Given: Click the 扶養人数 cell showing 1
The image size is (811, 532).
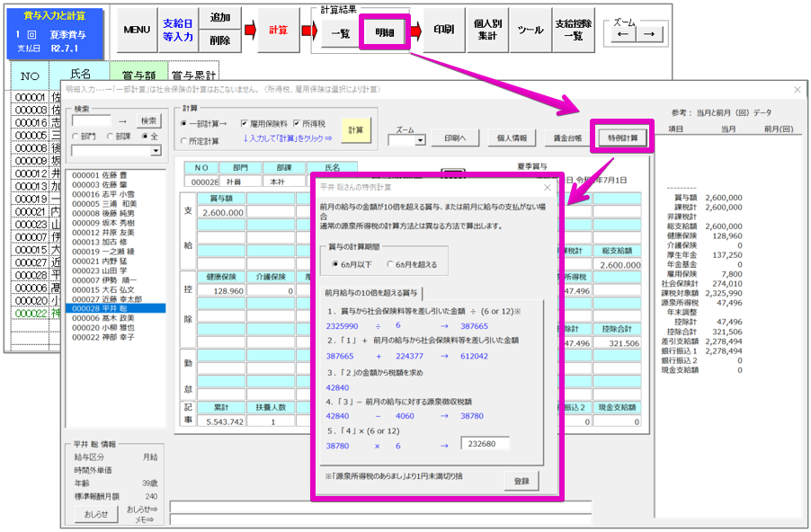Looking at the screenshot, I should (271, 421).
